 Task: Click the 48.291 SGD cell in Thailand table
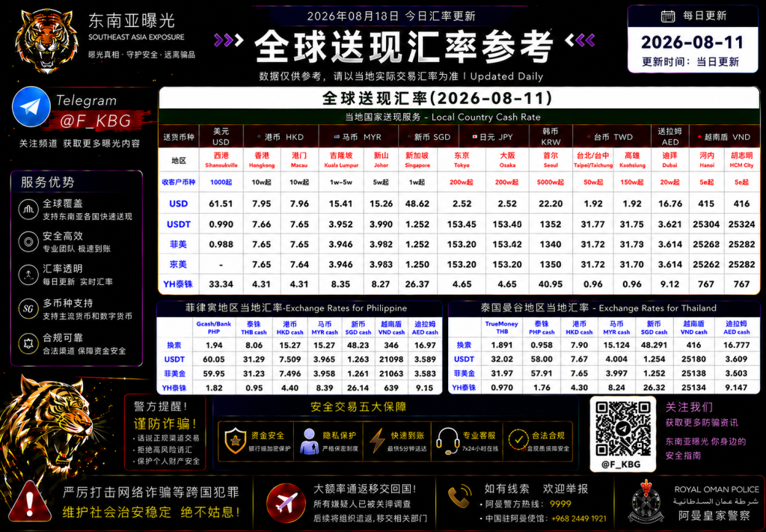(654, 345)
